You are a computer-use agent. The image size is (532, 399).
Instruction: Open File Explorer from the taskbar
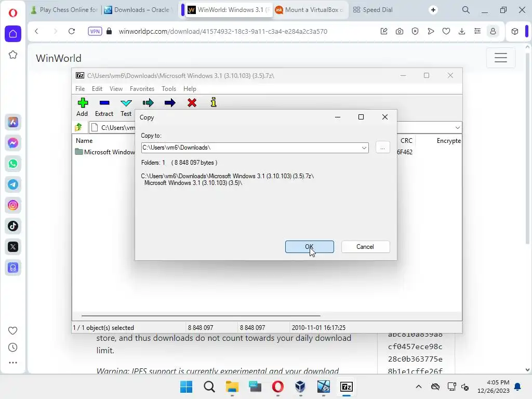tap(232, 387)
